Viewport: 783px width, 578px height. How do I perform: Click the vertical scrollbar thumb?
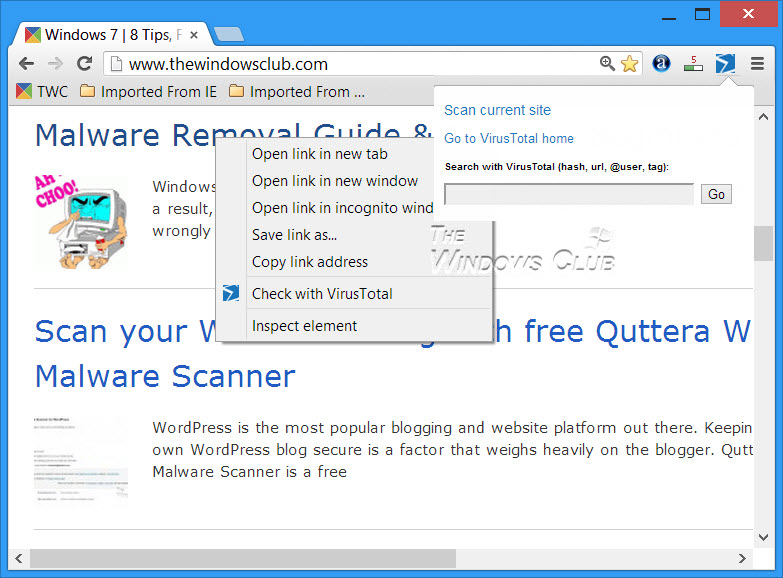tap(764, 243)
